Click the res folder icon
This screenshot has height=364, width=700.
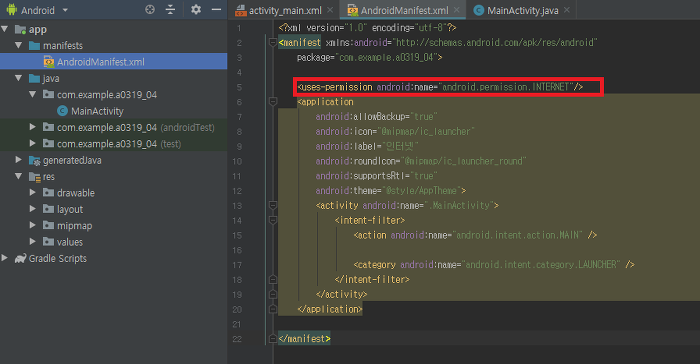(34, 176)
